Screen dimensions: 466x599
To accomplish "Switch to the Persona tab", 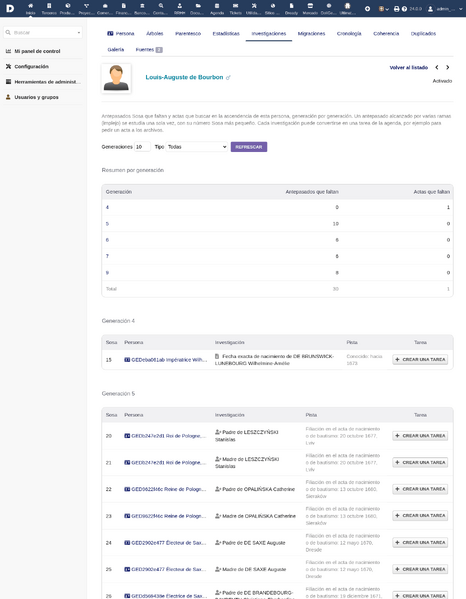I will tap(121, 34).
